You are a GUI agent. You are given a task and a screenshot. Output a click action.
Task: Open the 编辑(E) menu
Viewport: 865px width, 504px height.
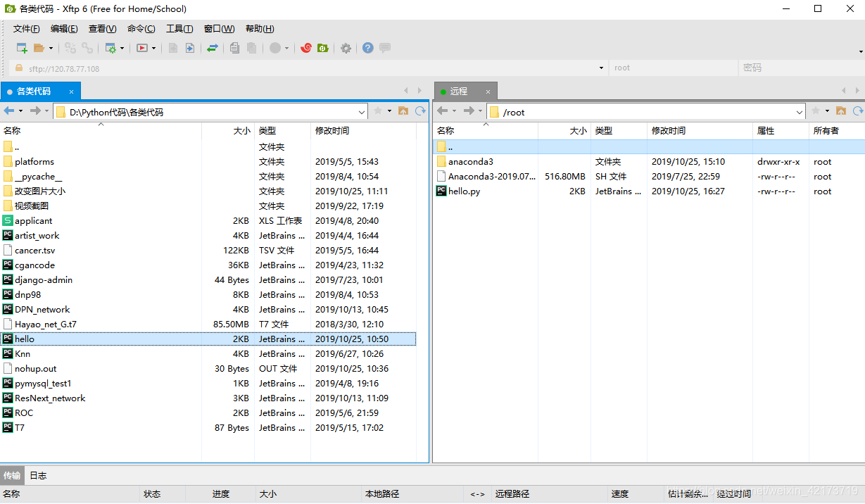[64, 29]
